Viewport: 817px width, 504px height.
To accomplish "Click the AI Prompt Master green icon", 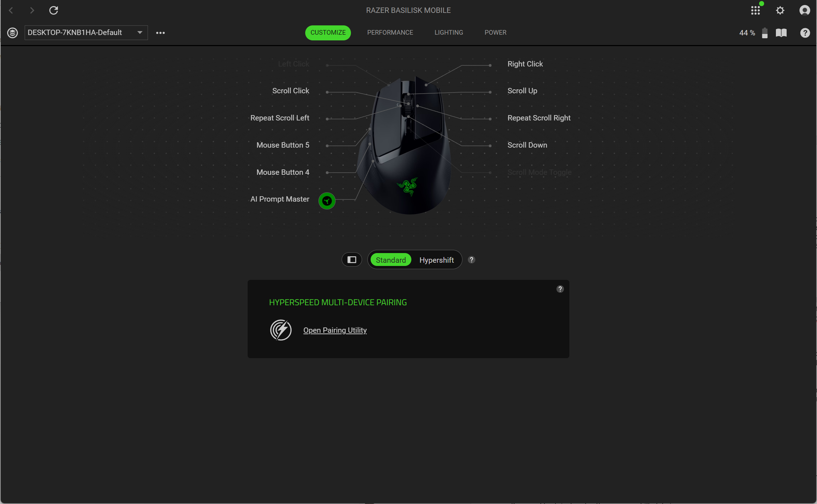I will (327, 201).
